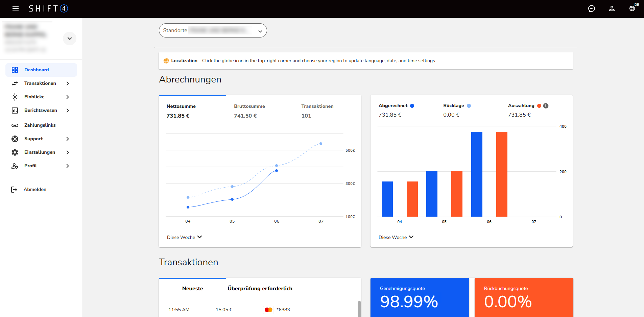The image size is (644, 317).
Task: Click the Shift4 logo
Action: pyautogui.click(x=48, y=8)
